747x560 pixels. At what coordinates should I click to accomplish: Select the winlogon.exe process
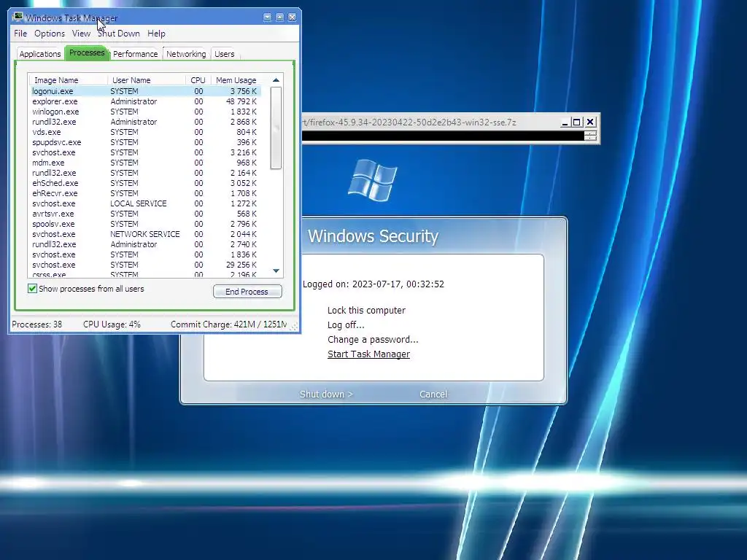point(145,112)
